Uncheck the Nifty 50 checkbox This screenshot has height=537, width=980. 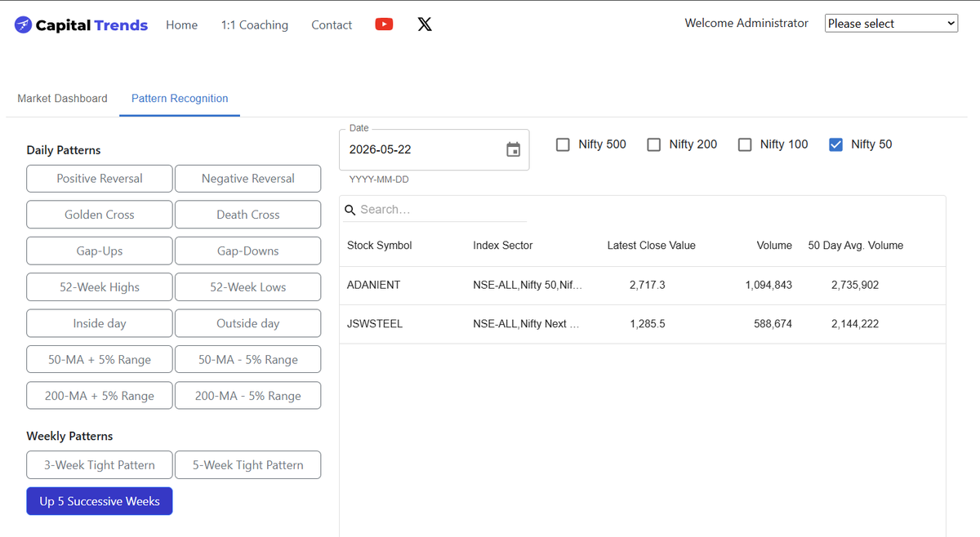pyautogui.click(x=835, y=144)
